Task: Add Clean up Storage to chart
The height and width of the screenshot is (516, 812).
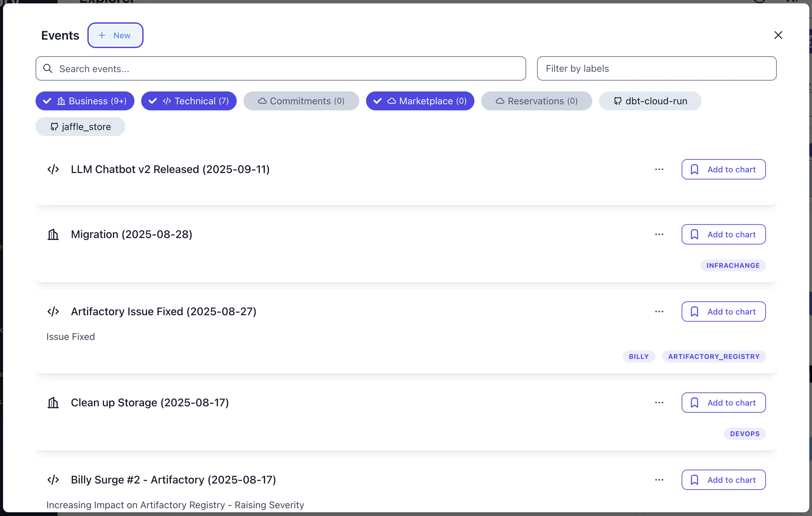Action: click(x=723, y=403)
